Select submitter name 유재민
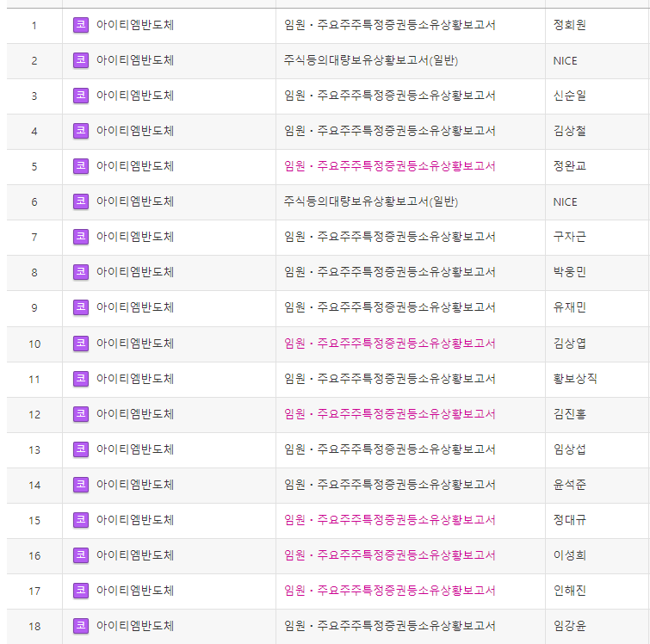 tap(570, 307)
